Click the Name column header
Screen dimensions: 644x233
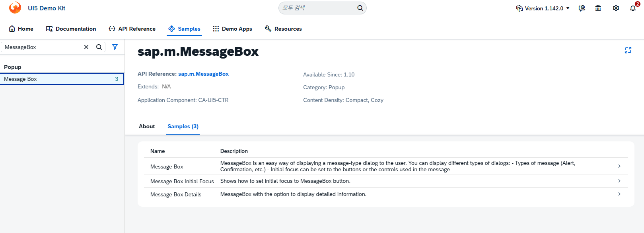(x=158, y=151)
